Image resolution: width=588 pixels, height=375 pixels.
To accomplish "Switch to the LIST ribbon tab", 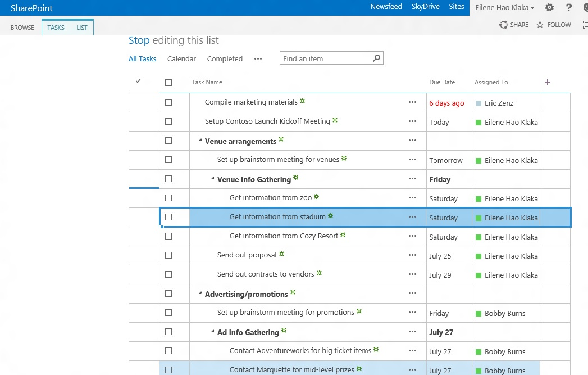I will [x=82, y=27].
